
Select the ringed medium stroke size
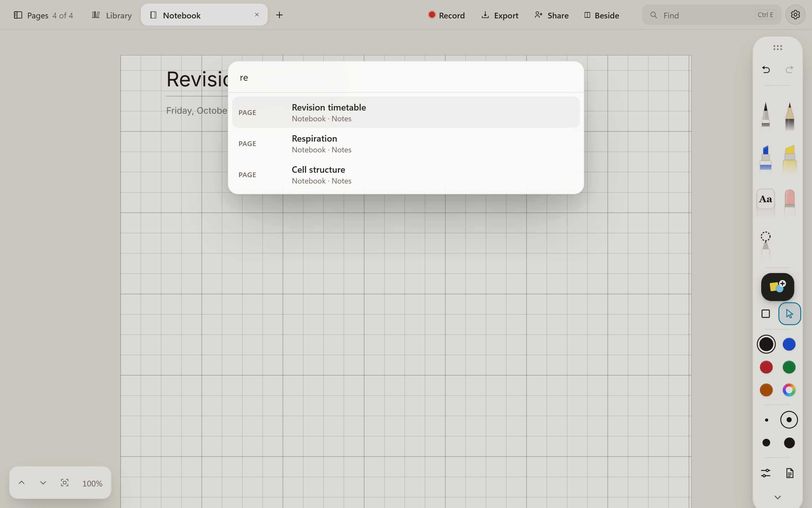coord(789,420)
